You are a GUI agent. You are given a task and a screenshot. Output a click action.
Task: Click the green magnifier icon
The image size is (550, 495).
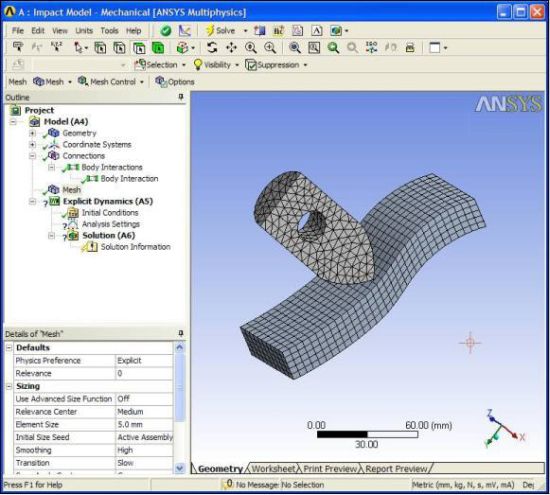tap(333, 48)
